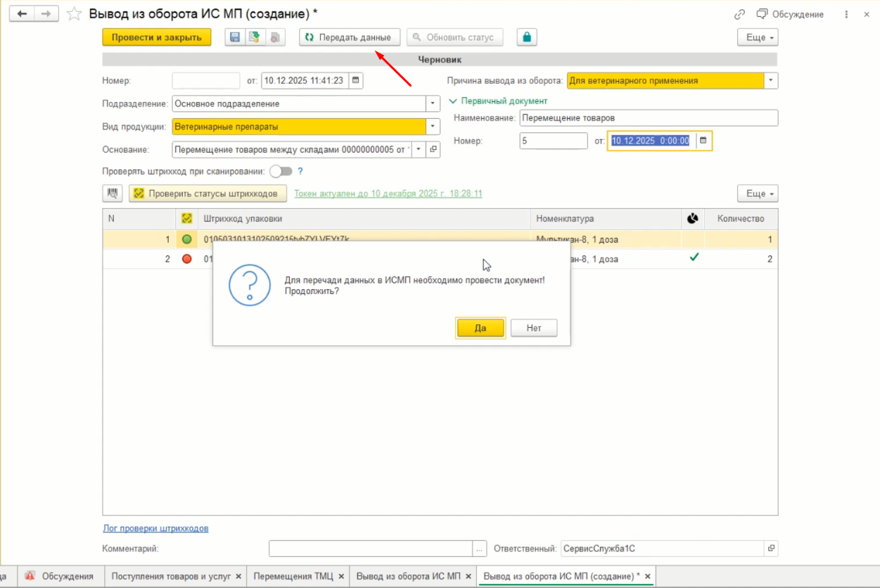Collapse the Первичный документ section
The width and height of the screenshot is (880, 588).
453,101
